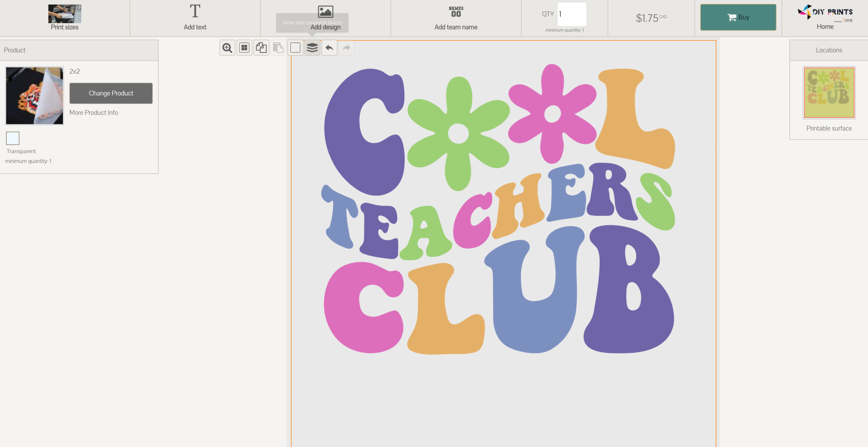This screenshot has width=868, height=447.
Task: Open the Print sizes menu
Action: [64, 18]
